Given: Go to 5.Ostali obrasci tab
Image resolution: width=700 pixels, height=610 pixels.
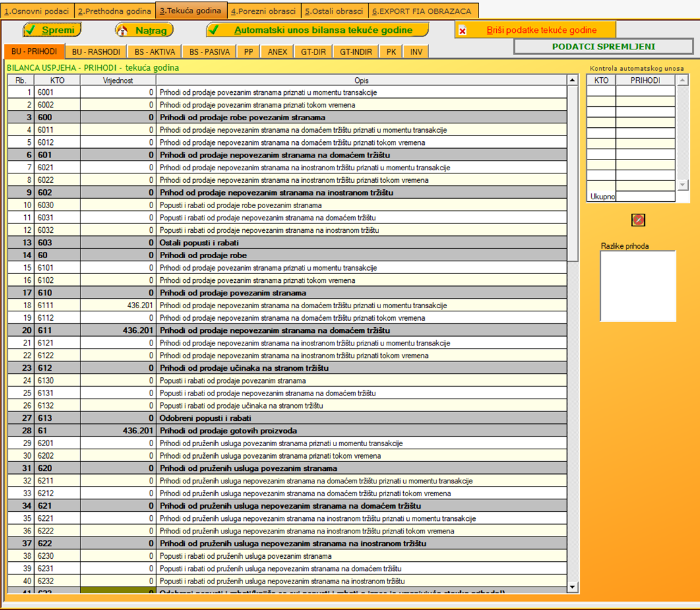Looking at the screenshot, I should click(334, 11).
